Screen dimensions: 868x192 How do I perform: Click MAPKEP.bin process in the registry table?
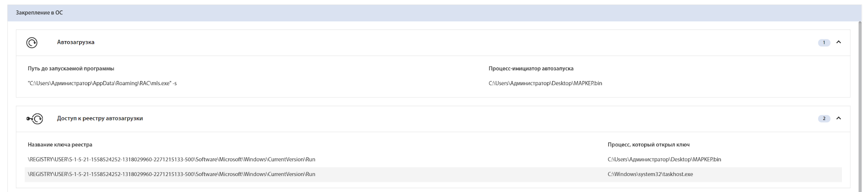click(x=664, y=159)
